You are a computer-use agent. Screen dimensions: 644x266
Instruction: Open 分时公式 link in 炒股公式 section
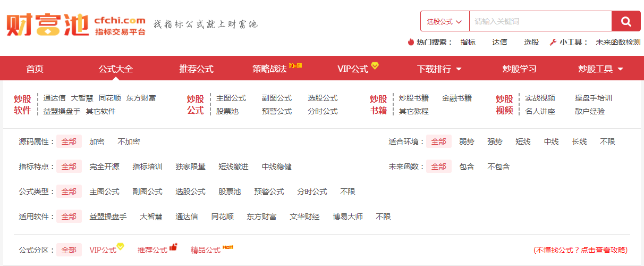pos(323,111)
